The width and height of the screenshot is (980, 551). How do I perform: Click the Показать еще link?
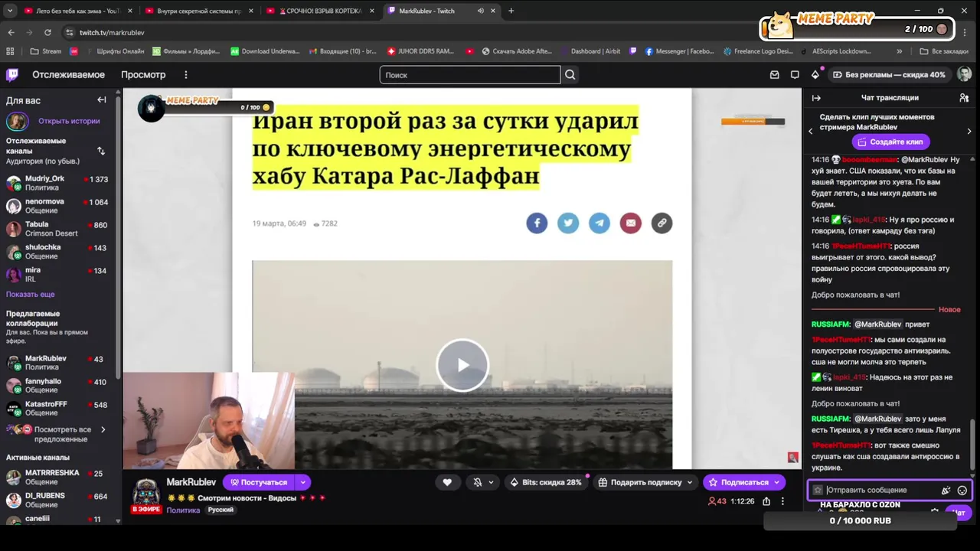coord(30,294)
